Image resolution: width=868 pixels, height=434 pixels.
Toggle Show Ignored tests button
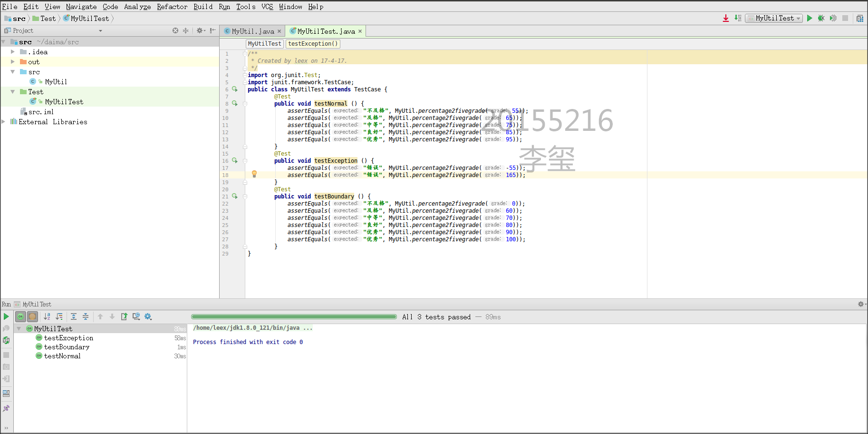pos(32,316)
